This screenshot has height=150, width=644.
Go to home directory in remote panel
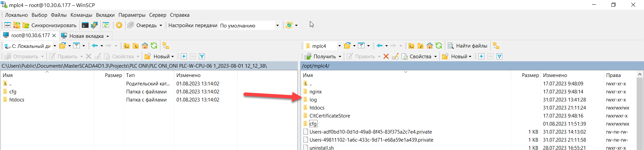430,46
